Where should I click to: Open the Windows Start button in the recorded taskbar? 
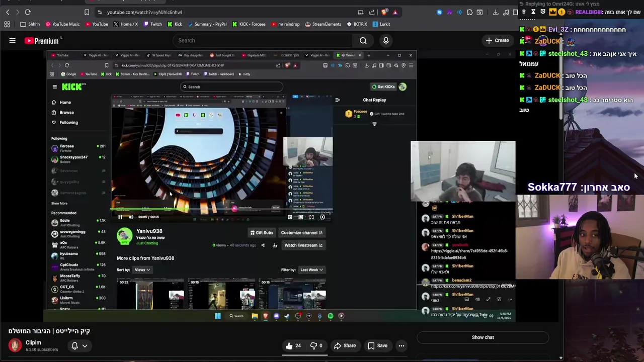pos(218,316)
